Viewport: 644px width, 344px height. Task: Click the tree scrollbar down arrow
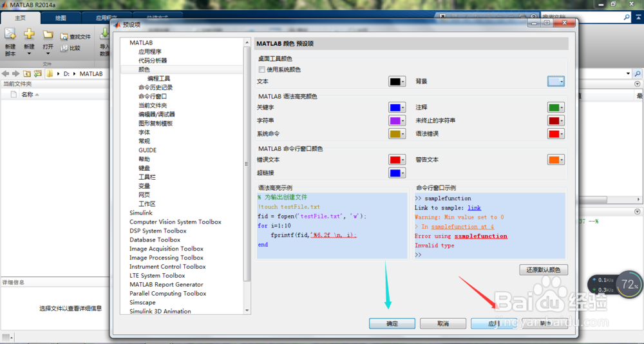click(247, 311)
